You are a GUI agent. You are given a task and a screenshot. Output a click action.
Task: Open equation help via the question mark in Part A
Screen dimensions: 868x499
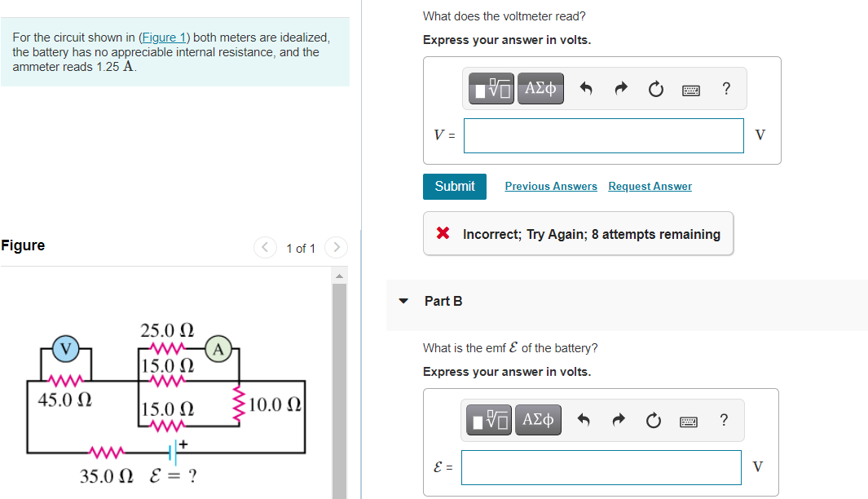click(725, 89)
